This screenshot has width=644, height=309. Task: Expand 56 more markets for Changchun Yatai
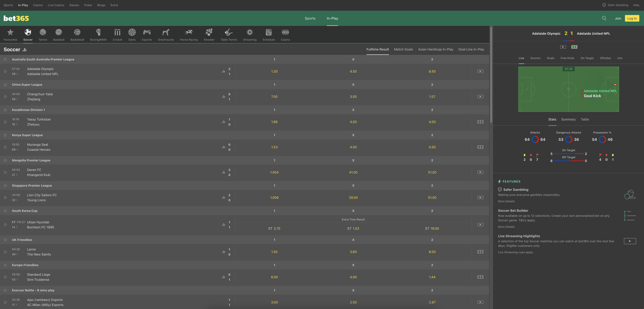click(x=15, y=99)
